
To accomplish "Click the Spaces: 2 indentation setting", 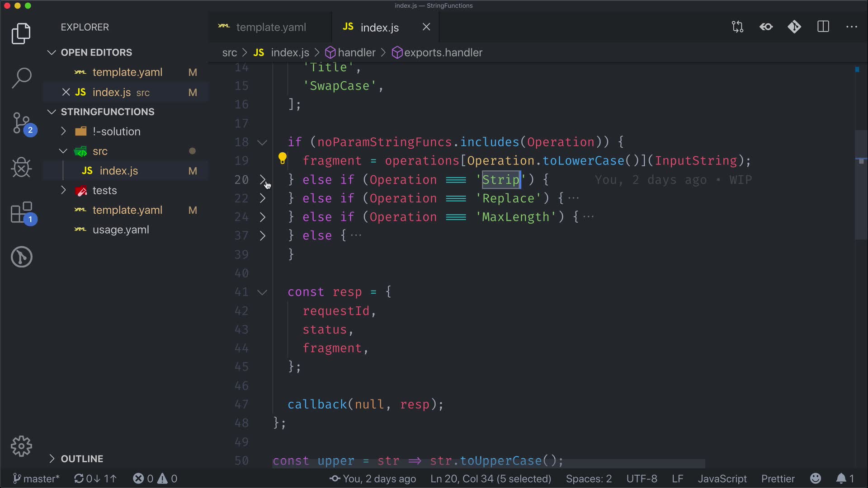I will click(589, 479).
